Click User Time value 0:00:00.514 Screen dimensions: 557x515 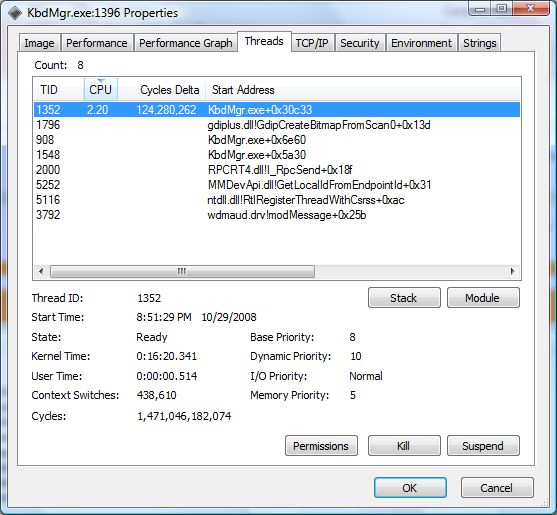pos(167,376)
